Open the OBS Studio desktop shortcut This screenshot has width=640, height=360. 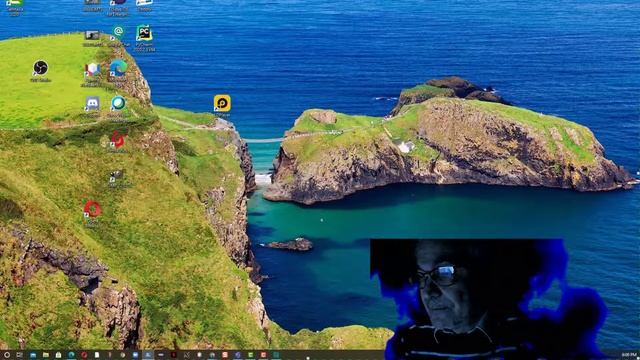(40, 68)
